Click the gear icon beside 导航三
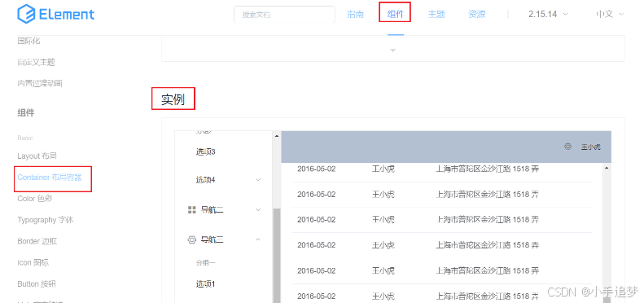This screenshot has width=644, height=303. tap(191, 239)
